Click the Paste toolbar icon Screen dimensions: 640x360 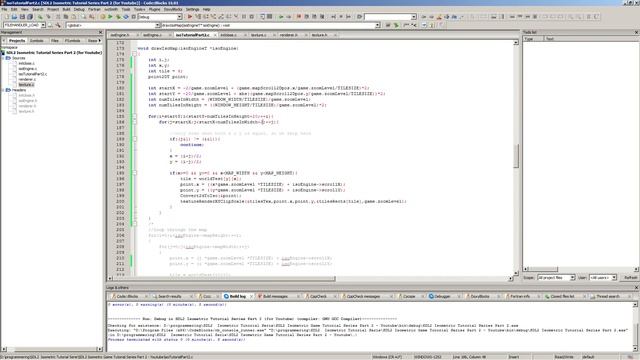tap(74, 17)
